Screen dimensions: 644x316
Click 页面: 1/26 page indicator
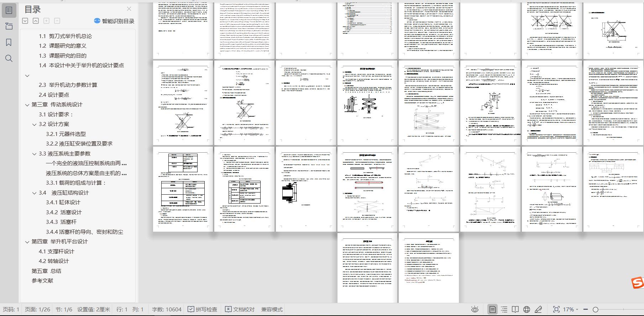click(x=37, y=309)
